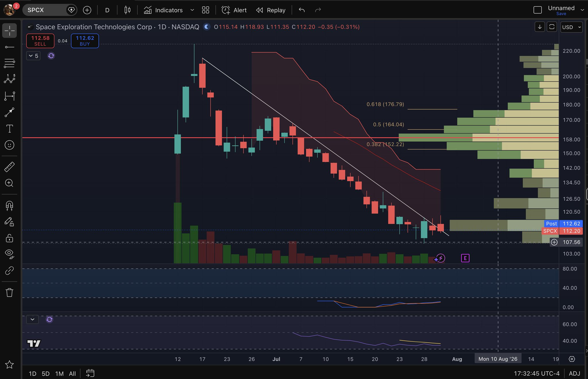Select the Measure ruler tool
588x379 pixels.
9,167
